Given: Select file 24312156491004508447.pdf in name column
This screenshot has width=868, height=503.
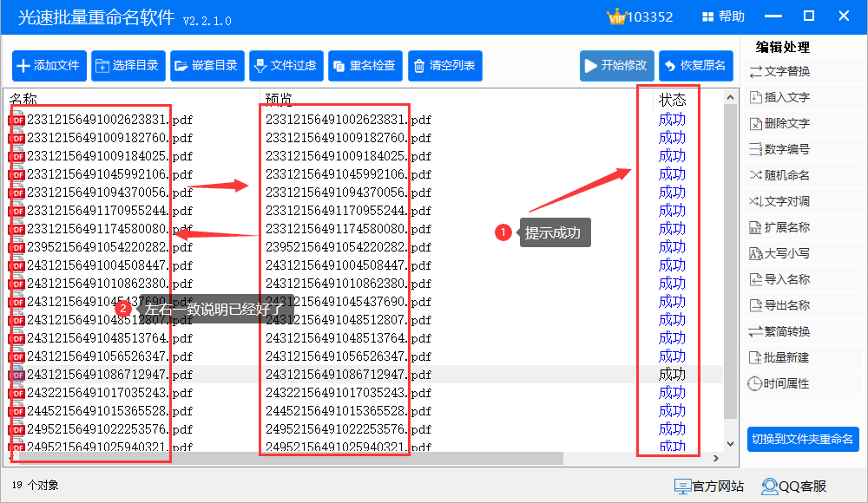Looking at the screenshot, I should click(109, 265).
